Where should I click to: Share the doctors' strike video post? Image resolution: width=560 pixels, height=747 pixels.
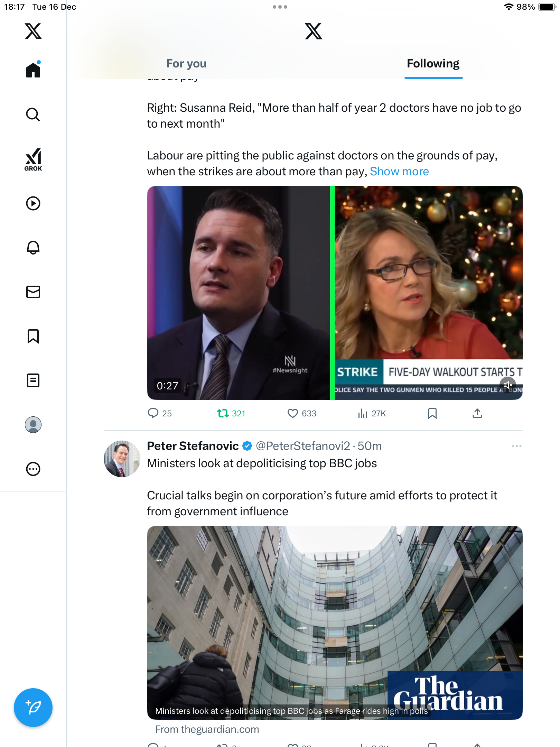(x=477, y=413)
